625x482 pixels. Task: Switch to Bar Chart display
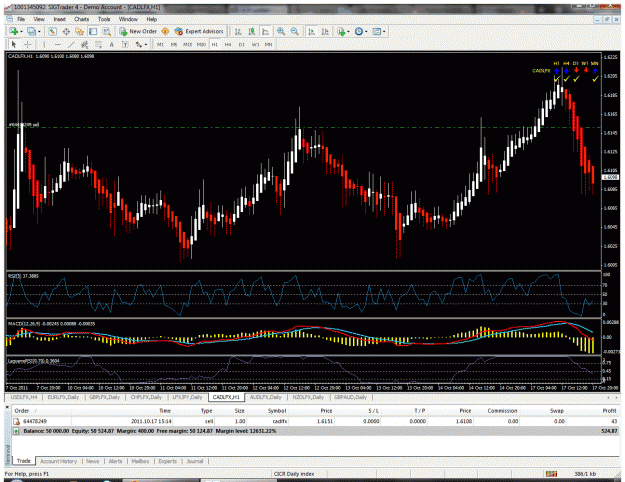(x=238, y=31)
